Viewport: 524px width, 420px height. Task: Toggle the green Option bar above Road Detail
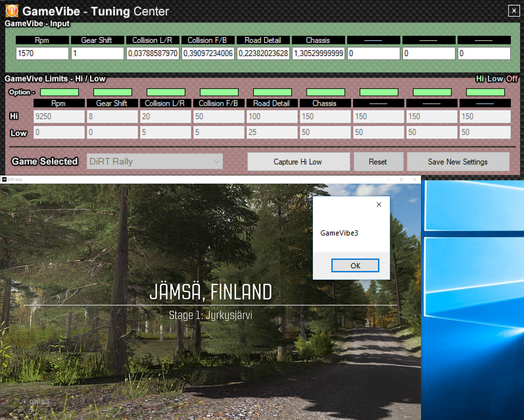tap(272, 92)
